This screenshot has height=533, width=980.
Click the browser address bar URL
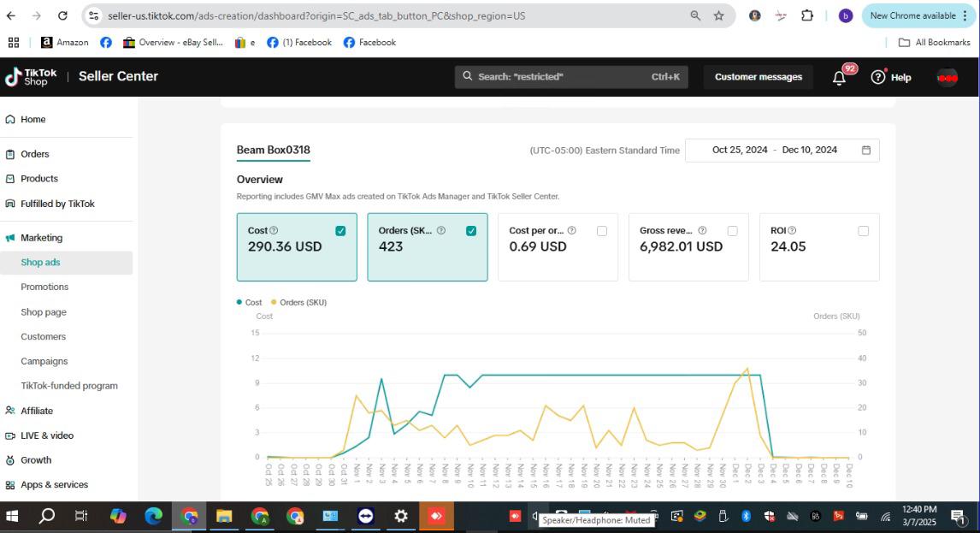pyautogui.click(x=316, y=15)
